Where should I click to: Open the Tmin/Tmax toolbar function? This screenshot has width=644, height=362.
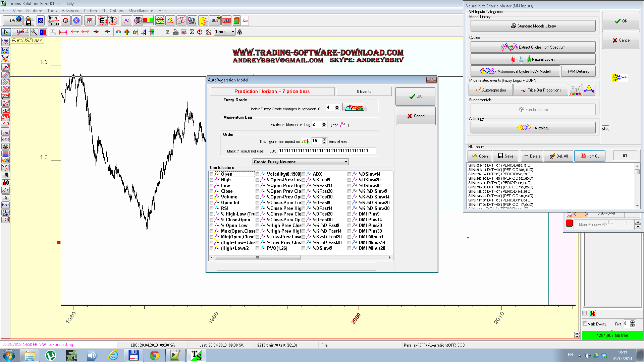(x=53, y=20)
